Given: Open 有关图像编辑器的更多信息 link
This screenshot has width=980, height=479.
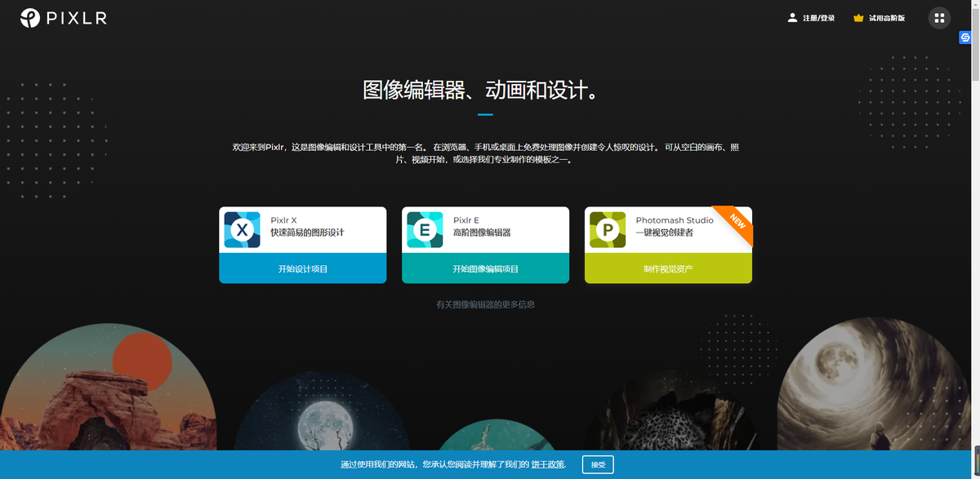Looking at the screenshot, I should click(485, 304).
